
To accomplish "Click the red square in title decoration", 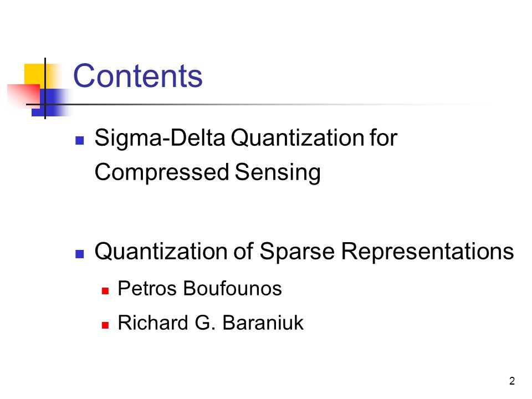I will tap(24, 96).
